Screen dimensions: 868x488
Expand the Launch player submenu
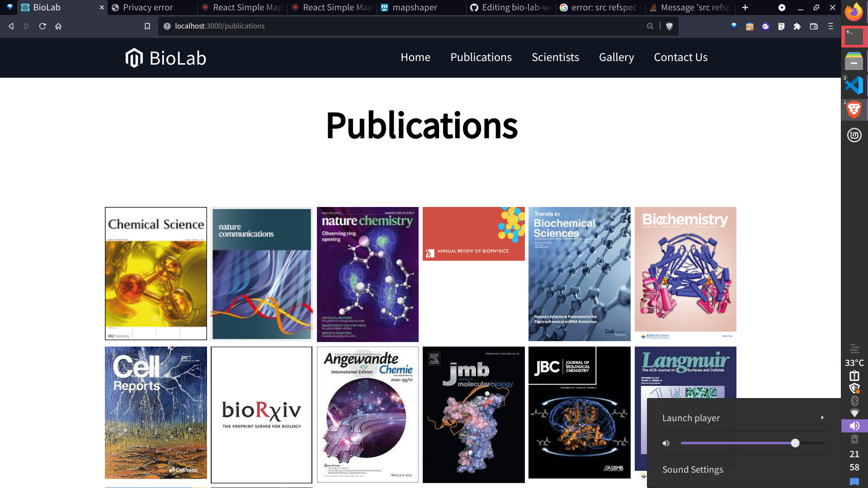tap(743, 418)
